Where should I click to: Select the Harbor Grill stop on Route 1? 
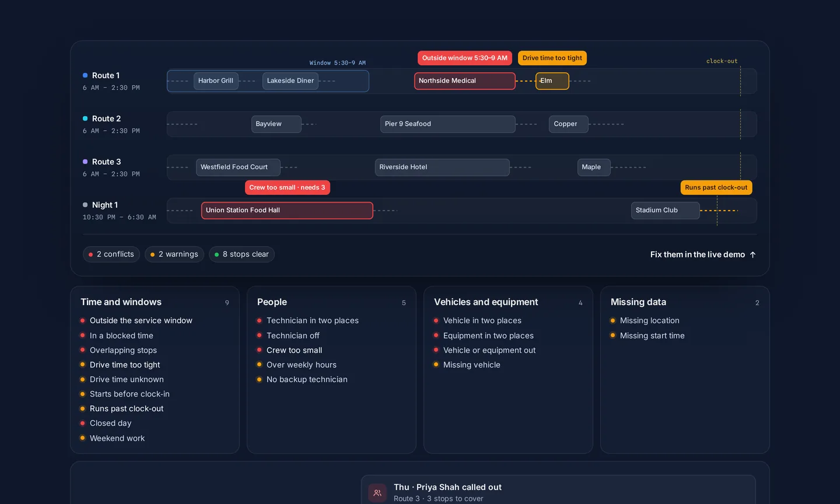(216, 81)
